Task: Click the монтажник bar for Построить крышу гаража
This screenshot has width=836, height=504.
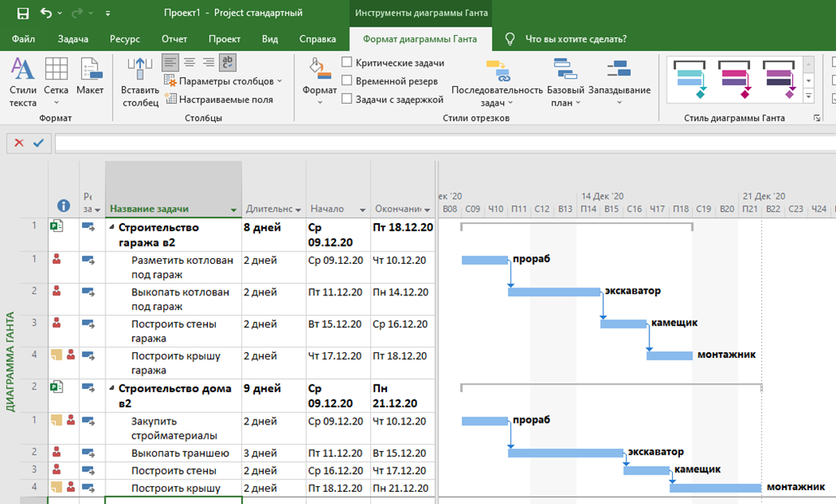Action: (670, 355)
